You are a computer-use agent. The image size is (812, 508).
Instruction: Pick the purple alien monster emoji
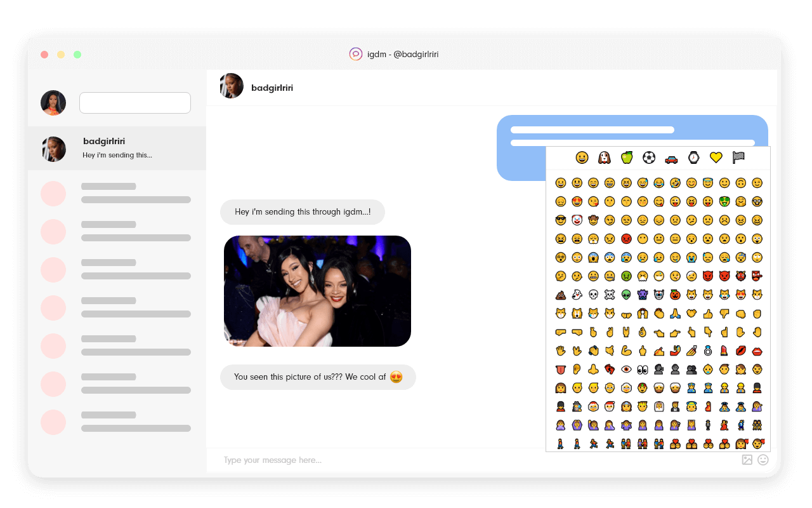click(x=643, y=295)
